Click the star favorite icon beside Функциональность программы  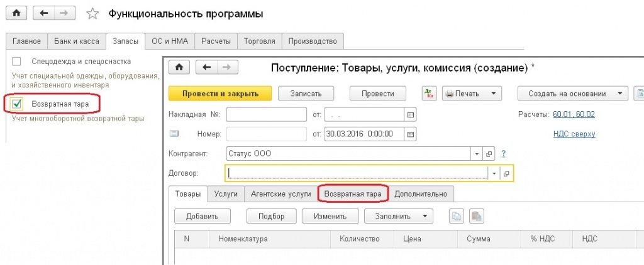(x=92, y=13)
